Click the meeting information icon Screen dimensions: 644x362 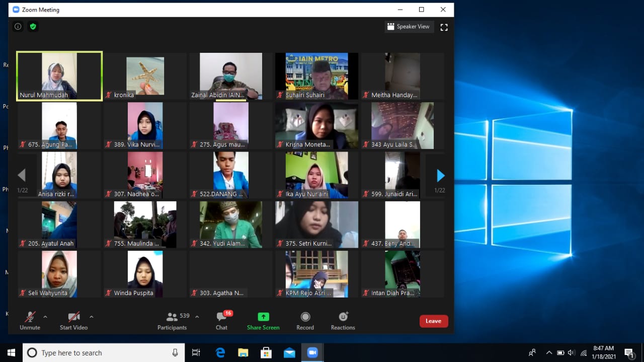click(x=18, y=27)
